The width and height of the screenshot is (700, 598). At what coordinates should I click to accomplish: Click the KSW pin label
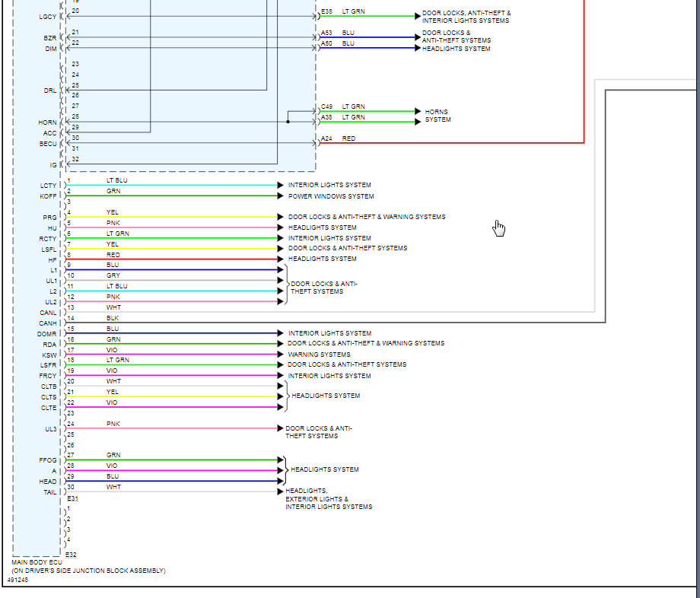pos(49,355)
